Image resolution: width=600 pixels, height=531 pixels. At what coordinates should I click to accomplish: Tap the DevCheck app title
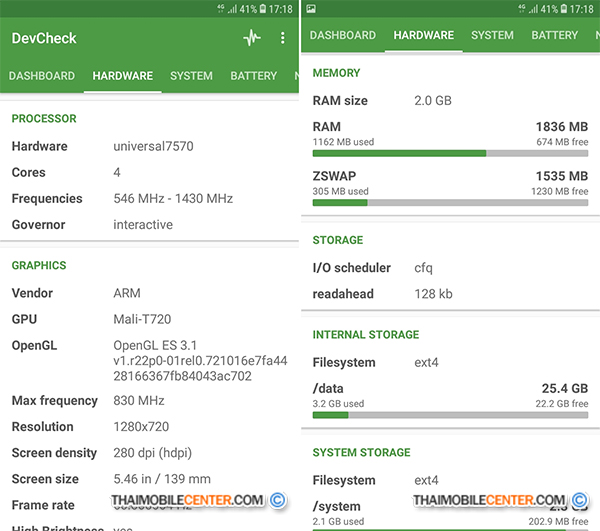(44, 38)
